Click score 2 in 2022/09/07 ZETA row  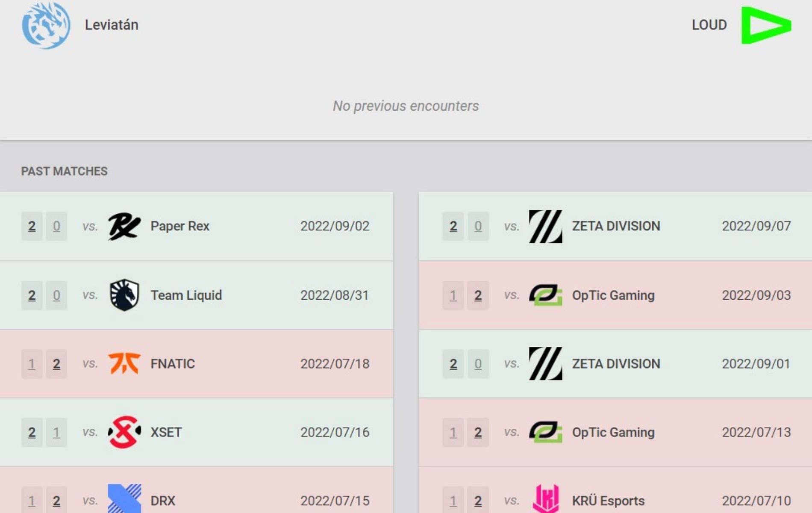coord(453,226)
